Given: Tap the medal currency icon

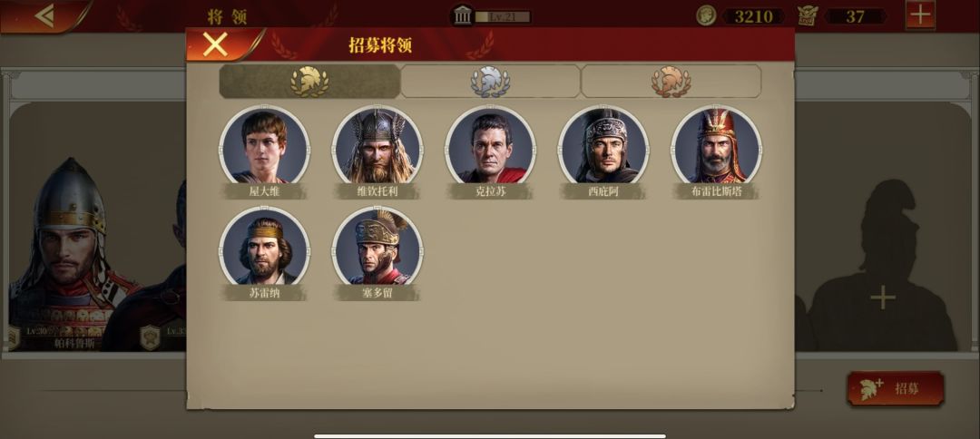Looking at the screenshot, I should 808,15.
